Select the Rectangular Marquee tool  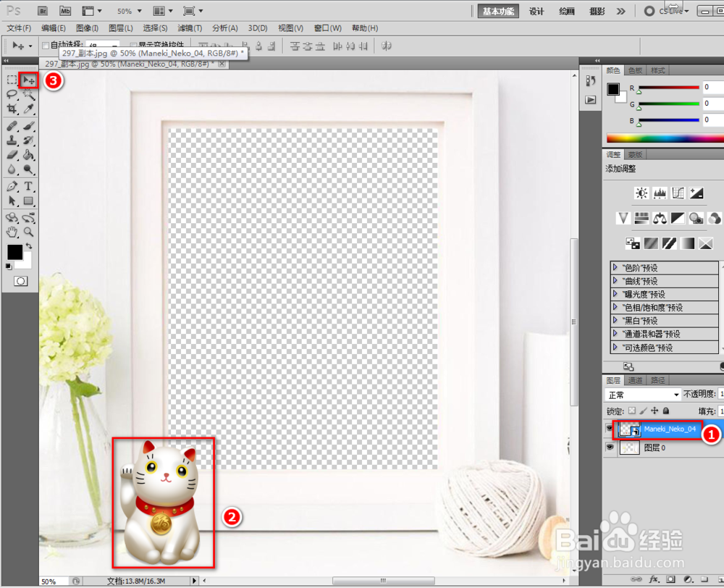pyautogui.click(x=12, y=80)
